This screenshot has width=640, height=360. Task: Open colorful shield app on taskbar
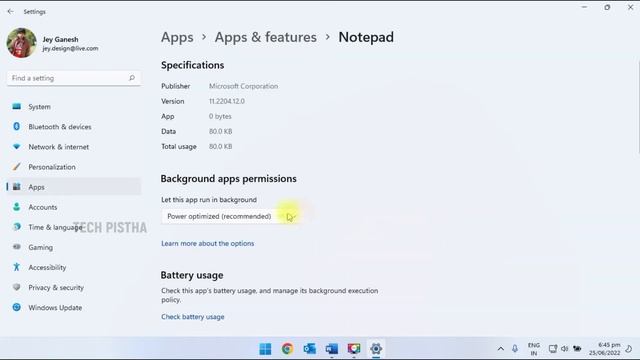point(354,349)
